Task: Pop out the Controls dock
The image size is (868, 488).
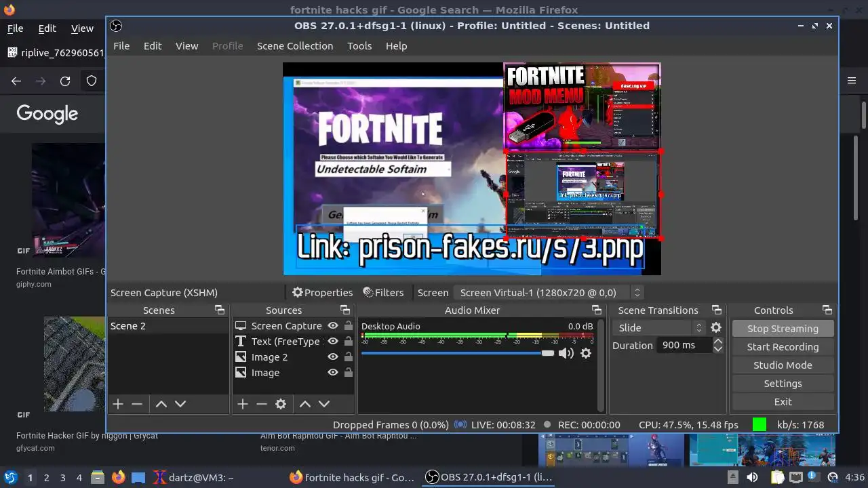Action: click(827, 310)
